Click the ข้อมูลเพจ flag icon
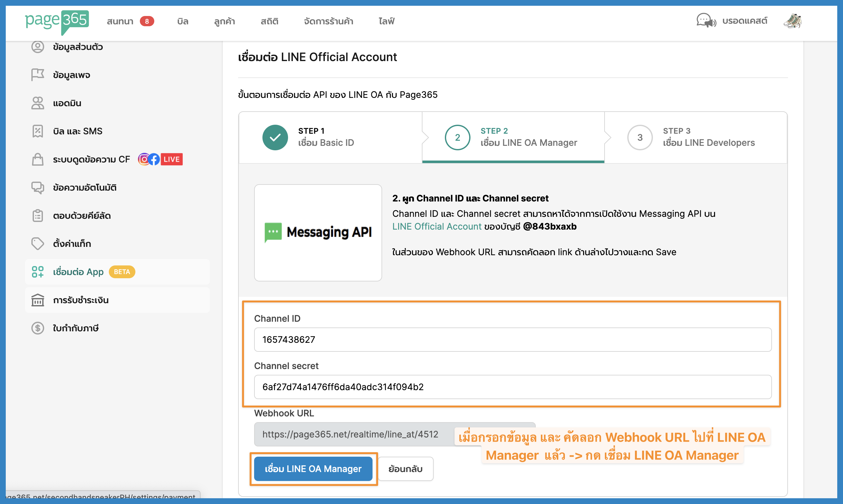This screenshot has height=504, width=843. click(38, 75)
